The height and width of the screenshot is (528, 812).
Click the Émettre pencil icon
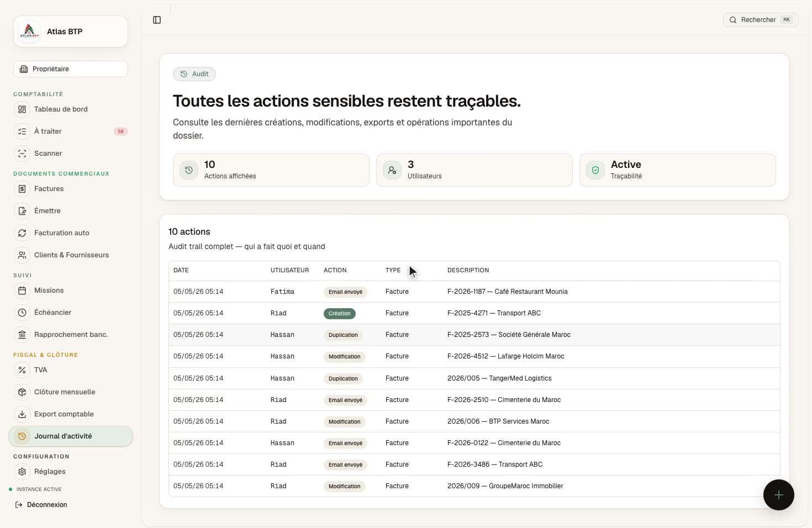tap(22, 211)
